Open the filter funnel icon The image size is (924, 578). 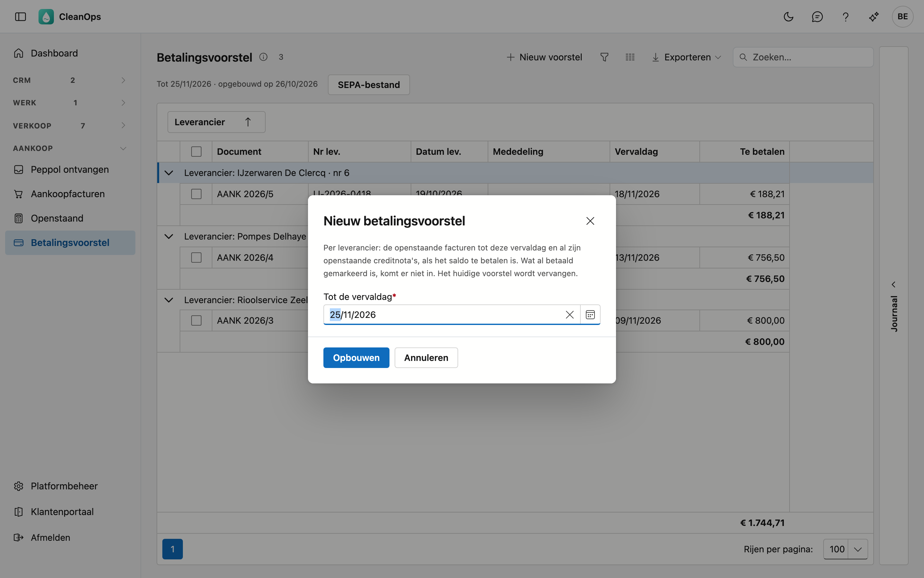[604, 57]
